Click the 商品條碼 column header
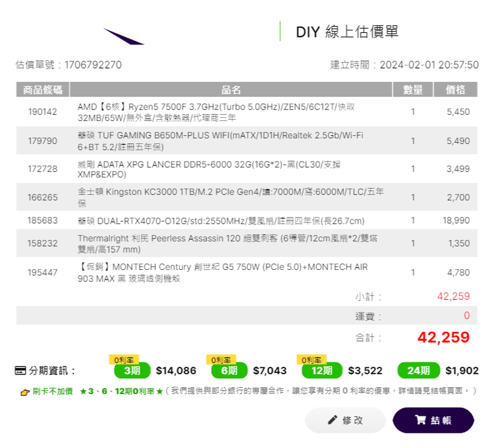This screenshot has height=448, width=494. coord(42,89)
